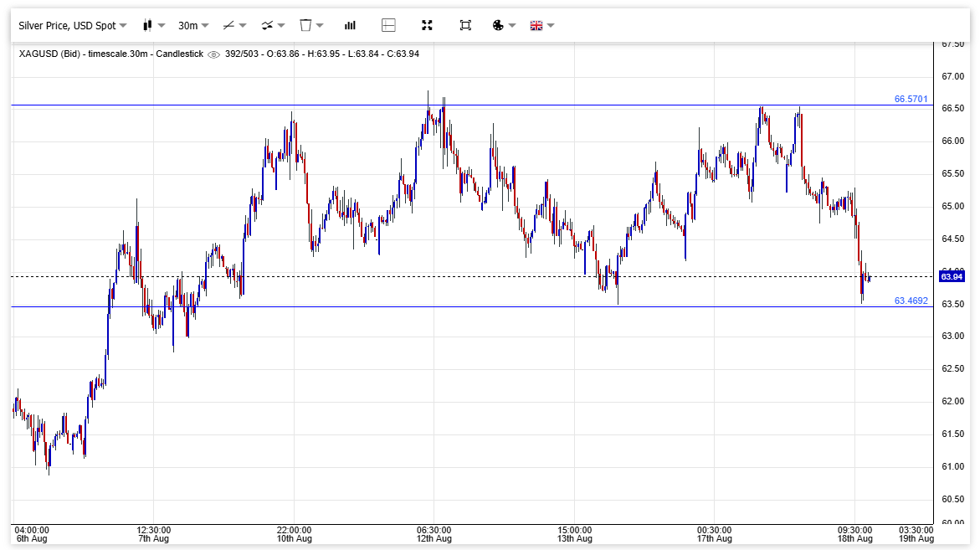Open the Silver Price, USD Spot instrument selector

click(x=73, y=26)
